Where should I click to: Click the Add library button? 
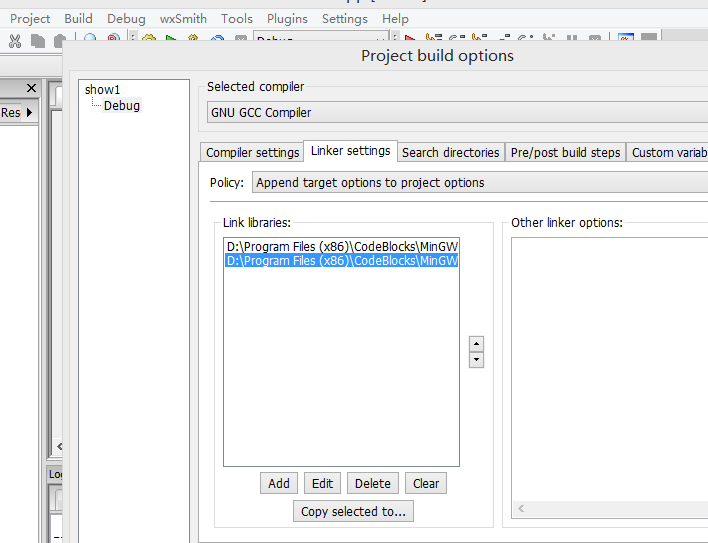pos(278,483)
